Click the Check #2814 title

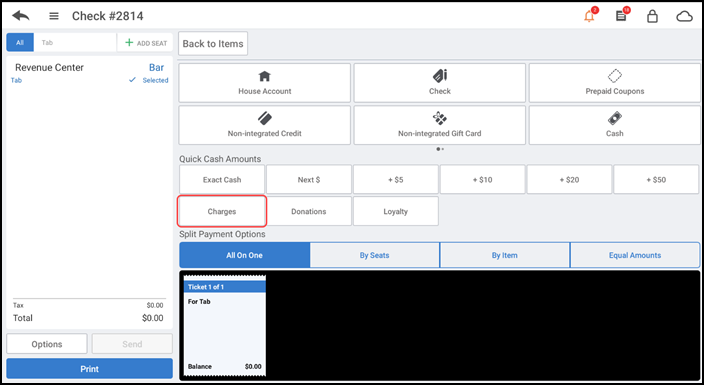point(108,16)
